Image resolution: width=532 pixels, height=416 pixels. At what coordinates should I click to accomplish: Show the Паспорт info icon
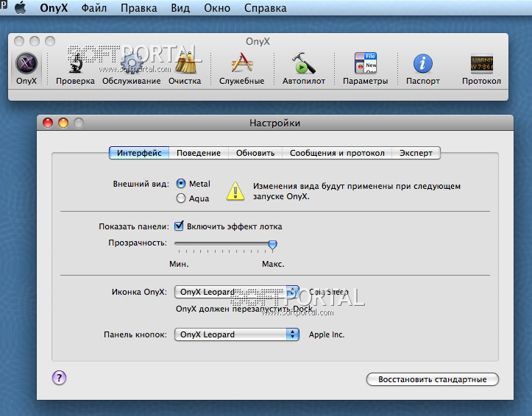(x=423, y=69)
